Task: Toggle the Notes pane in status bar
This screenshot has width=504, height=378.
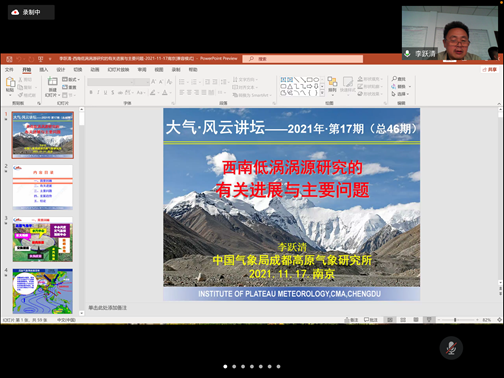Action: (351, 320)
